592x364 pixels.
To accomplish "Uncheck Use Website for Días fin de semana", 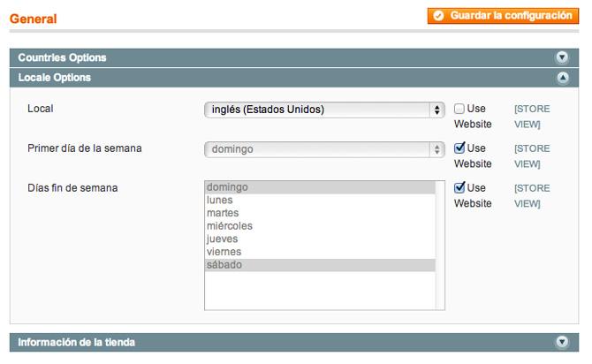I will point(459,187).
